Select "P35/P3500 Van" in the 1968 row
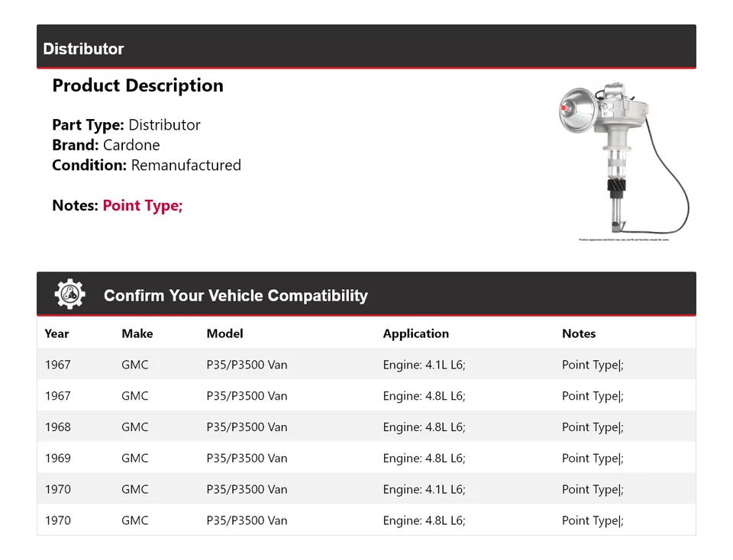This screenshot has width=733, height=560. coord(247,427)
